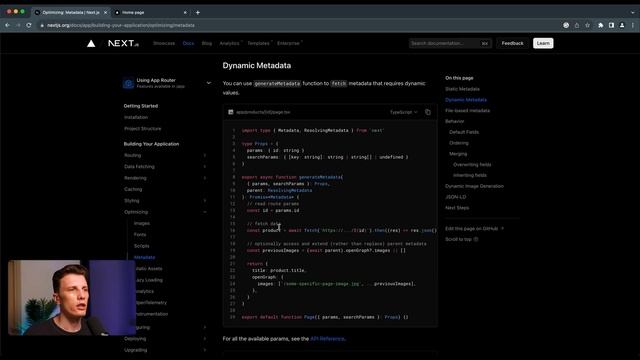The height and width of the screenshot is (360, 640).
Task: Click the browser address bar URL
Action: coord(121,25)
